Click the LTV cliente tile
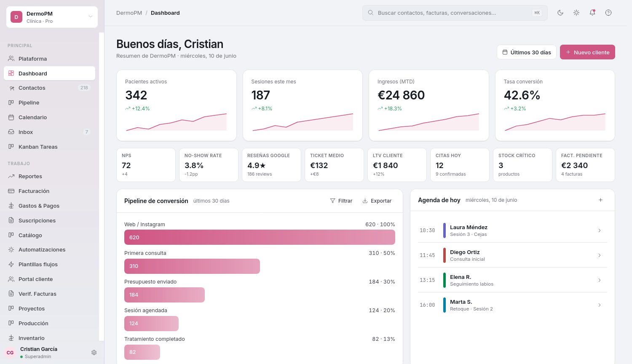This screenshot has height=364, width=632. tap(397, 165)
